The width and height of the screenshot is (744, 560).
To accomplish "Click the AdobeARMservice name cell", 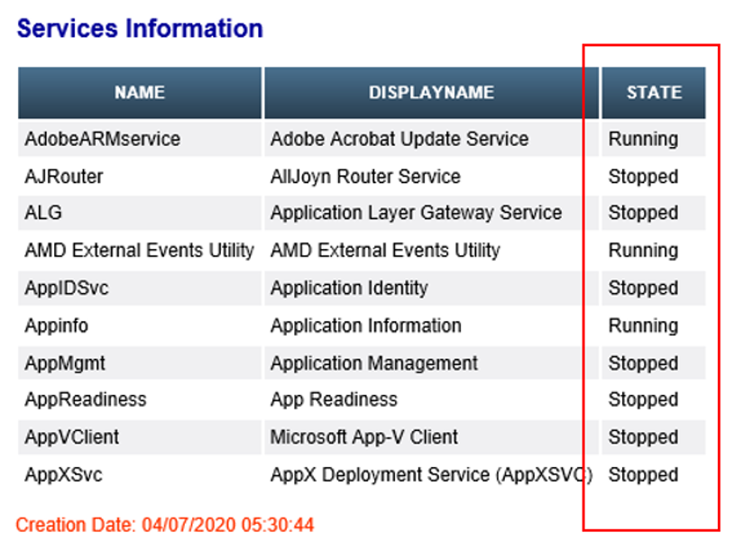I will (x=140, y=139).
